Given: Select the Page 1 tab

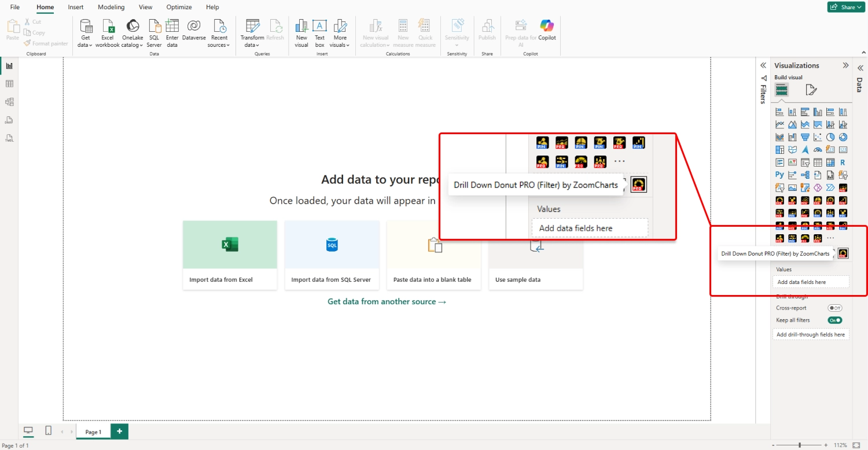Looking at the screenshot, I should point(93,431).
